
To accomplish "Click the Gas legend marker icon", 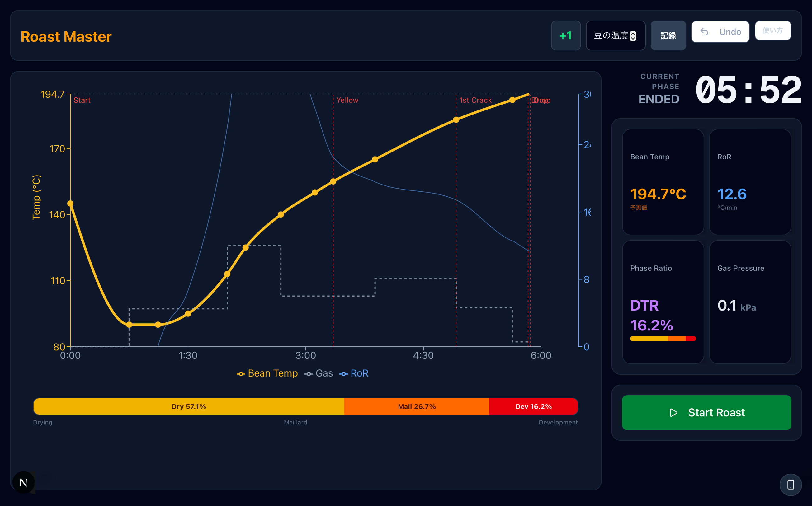I will (309, 374).
